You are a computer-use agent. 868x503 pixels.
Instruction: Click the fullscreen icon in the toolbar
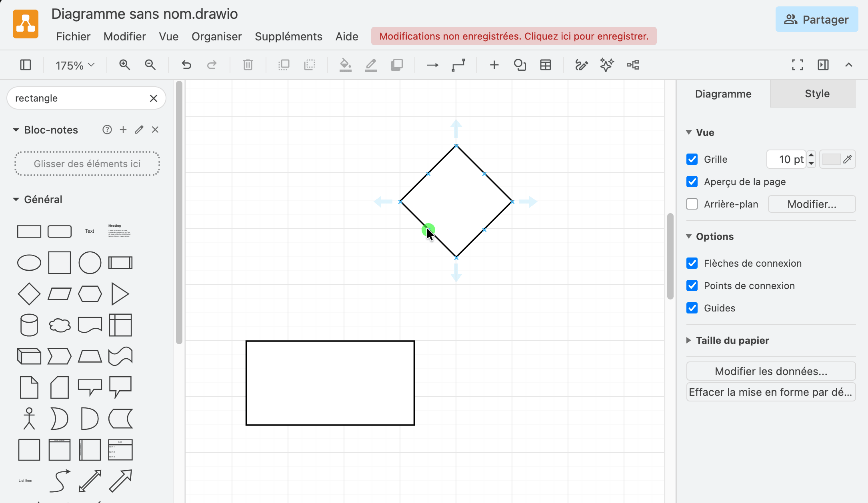tap(798, 65)
